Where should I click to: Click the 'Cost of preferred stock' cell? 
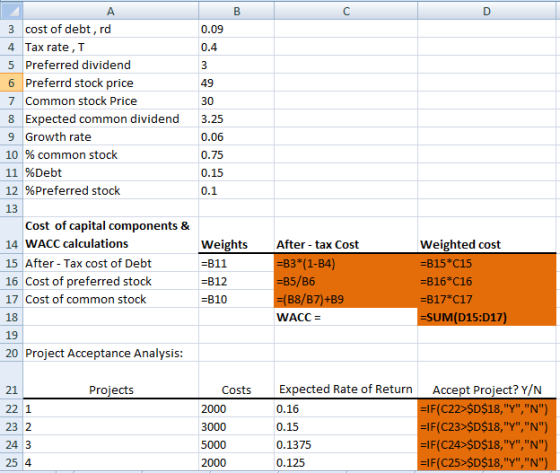111,281
